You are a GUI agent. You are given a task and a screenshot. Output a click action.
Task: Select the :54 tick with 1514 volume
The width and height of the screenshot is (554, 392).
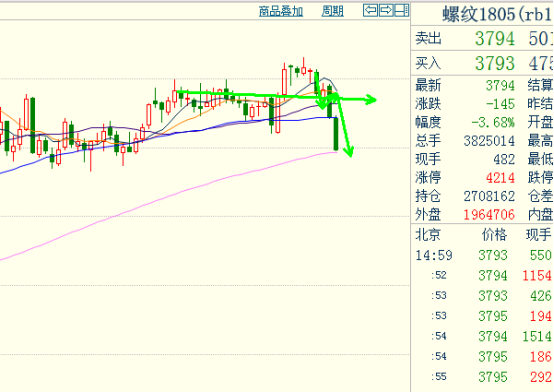[x=483, y=336]
